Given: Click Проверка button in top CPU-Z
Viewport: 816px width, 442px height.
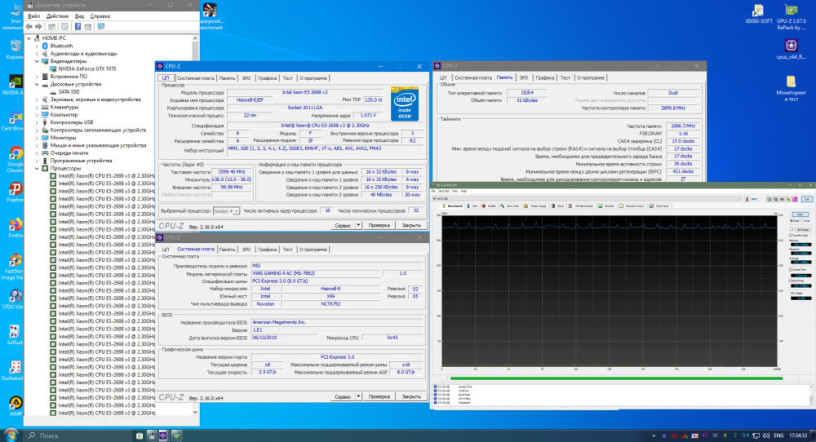Looking at the screenshot, I should point(379,225).
